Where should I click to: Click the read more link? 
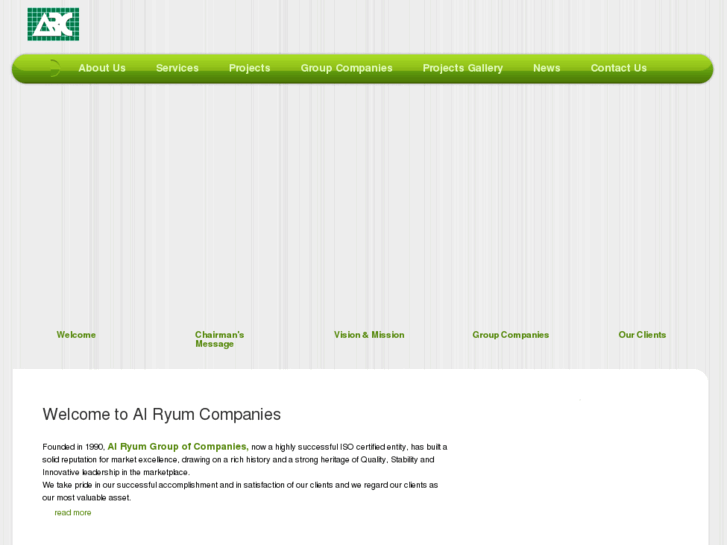pos(73,513)
